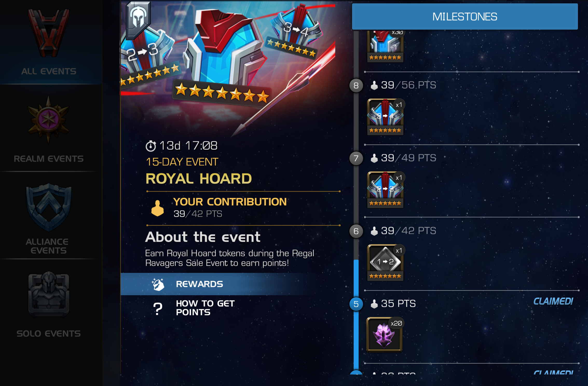The width and height of the screenshot is (588, 386).
Task: Click the Claimed label on milestone 5
Action: [x=553, y=301]
